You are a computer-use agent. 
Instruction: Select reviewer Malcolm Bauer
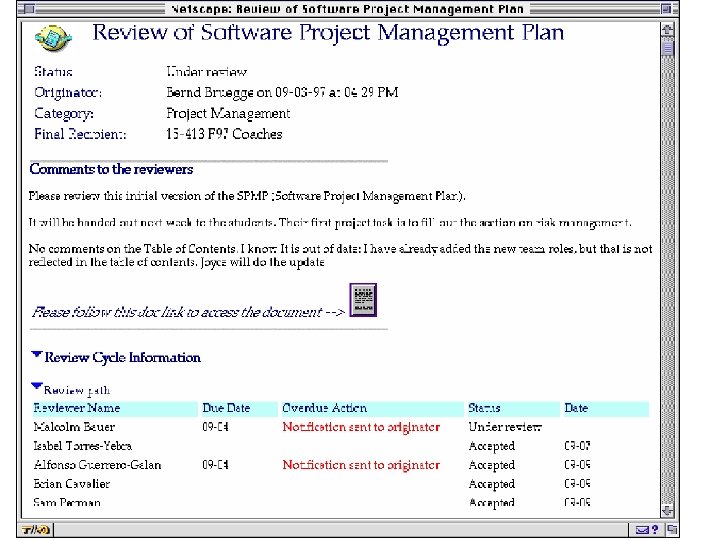pos(74,427)
